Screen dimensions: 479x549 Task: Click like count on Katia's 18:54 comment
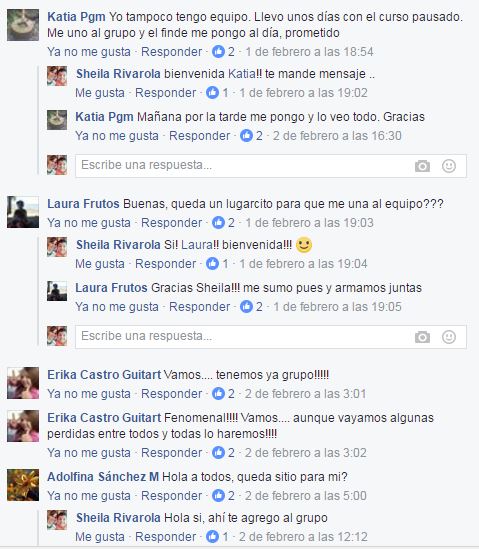[223, 52]
